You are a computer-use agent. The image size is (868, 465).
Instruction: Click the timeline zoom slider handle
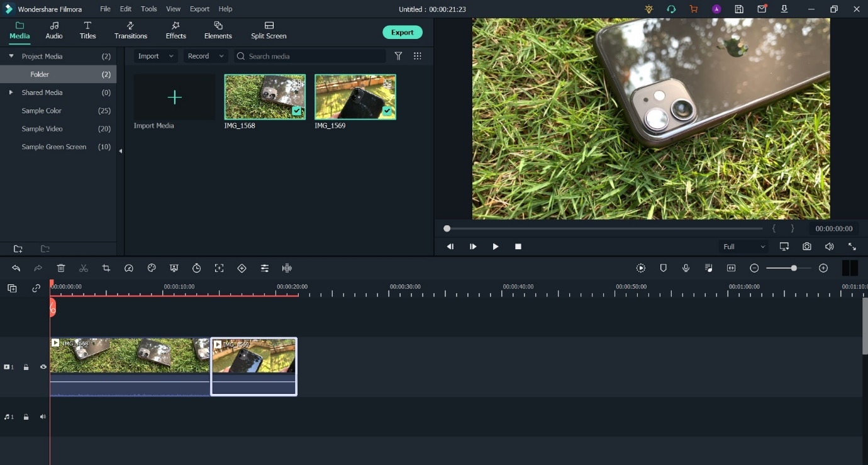[794, 268]
